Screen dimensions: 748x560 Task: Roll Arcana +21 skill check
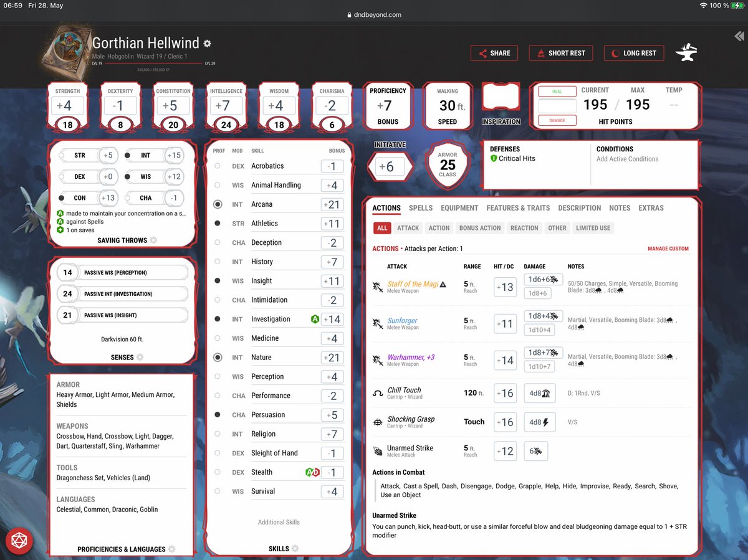332,204
